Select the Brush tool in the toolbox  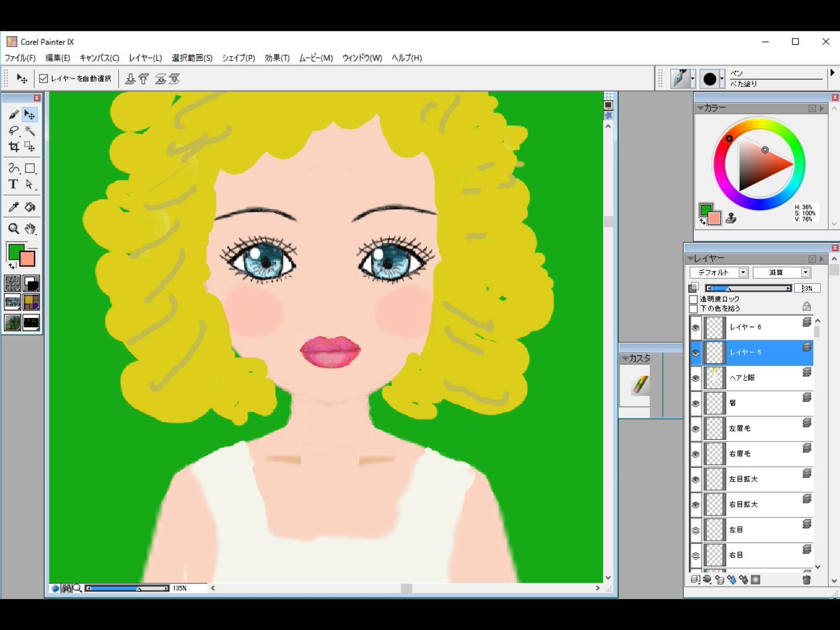click(13, 115)
